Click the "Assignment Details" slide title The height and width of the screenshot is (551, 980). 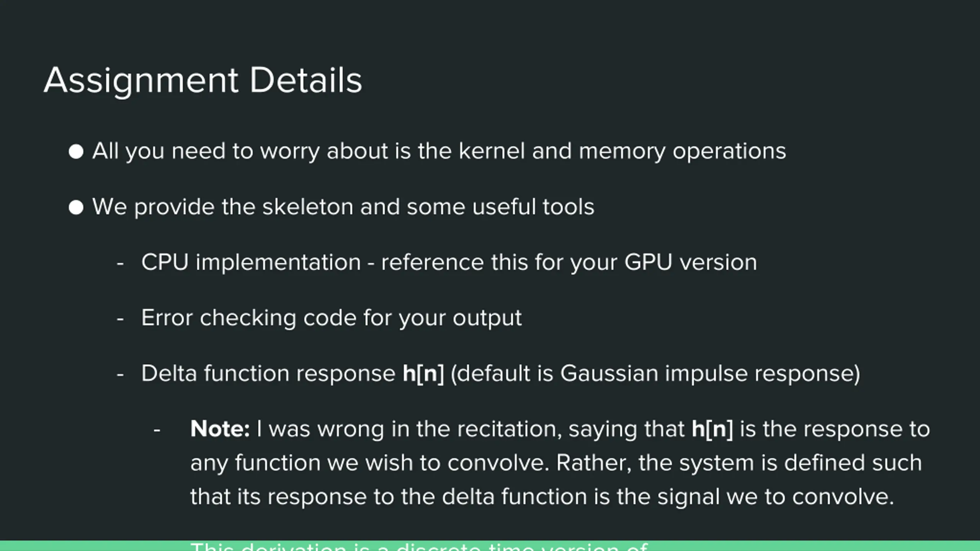[203, 80]
